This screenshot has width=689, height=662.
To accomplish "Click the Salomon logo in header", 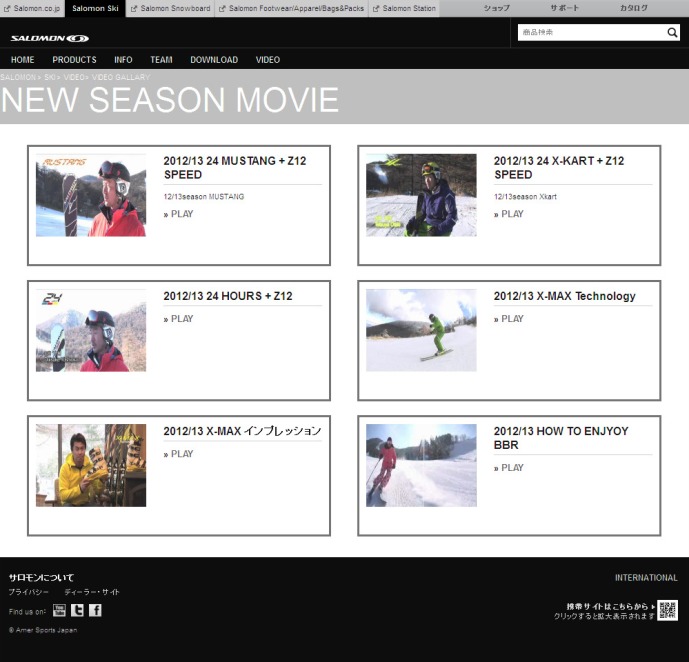I will (50, 39).
